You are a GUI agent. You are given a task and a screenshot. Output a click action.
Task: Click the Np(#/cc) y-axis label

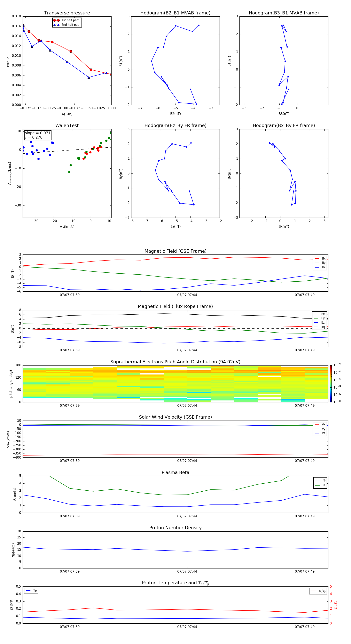[13, 550]
